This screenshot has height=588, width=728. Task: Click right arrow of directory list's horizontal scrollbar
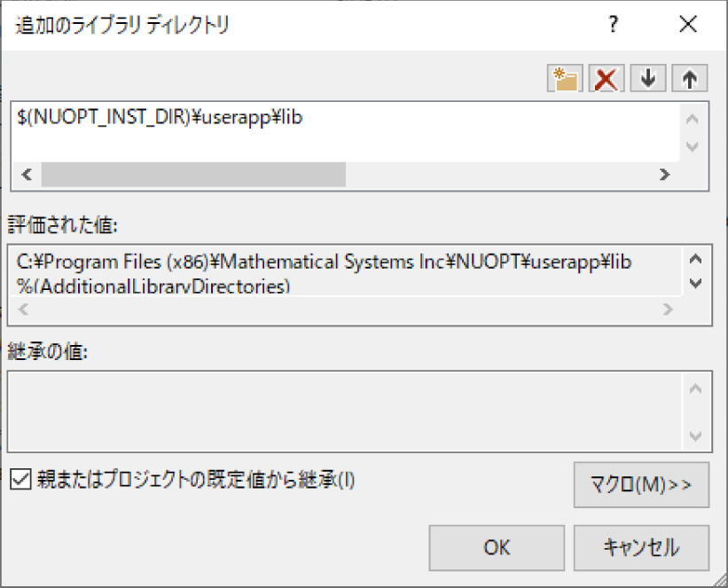pyautogui.click(x=665, y=175)
